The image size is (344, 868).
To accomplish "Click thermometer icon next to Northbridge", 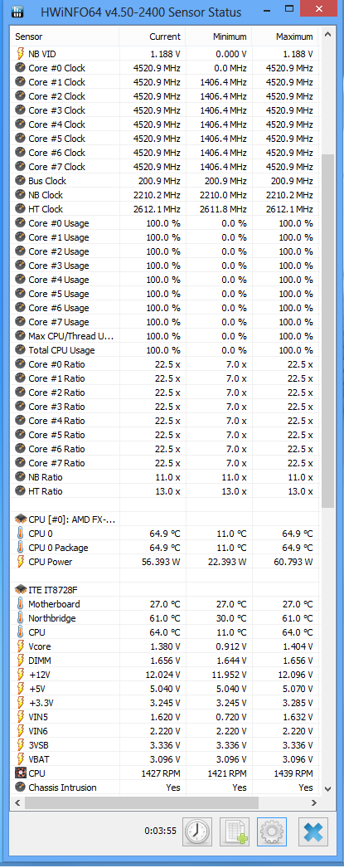I will pyautogui.click(x=21, y=617).
